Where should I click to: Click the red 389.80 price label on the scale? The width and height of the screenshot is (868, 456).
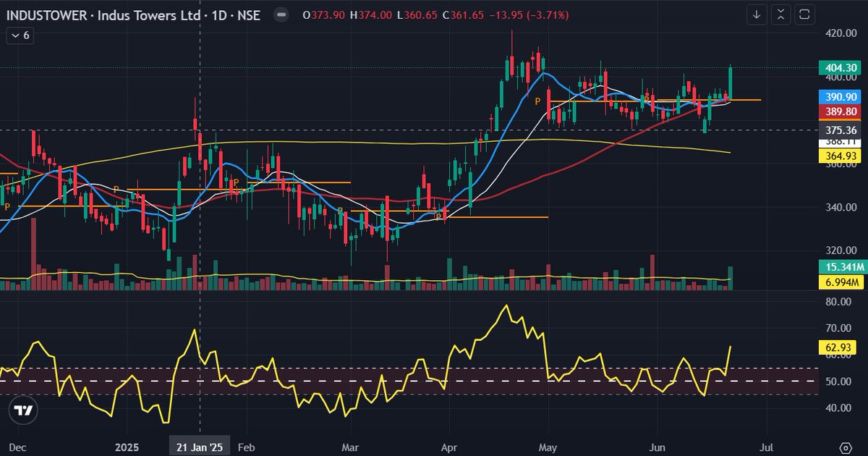click(842, 111)
